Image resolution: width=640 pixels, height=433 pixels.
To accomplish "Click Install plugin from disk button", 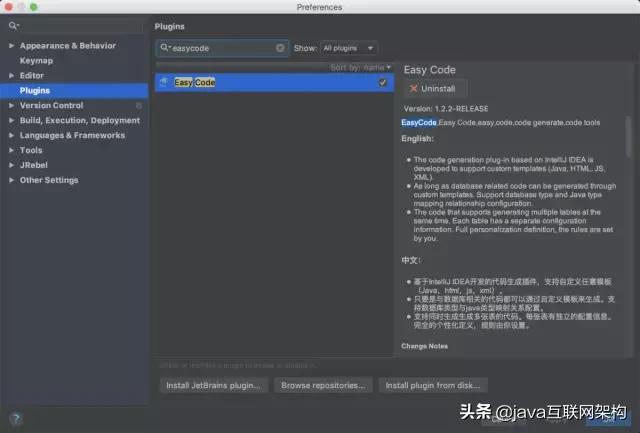I will (x=433, y=385).
